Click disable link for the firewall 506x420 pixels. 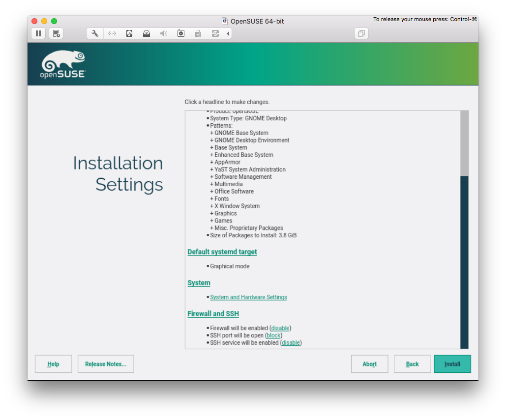[x=280, y=328]
